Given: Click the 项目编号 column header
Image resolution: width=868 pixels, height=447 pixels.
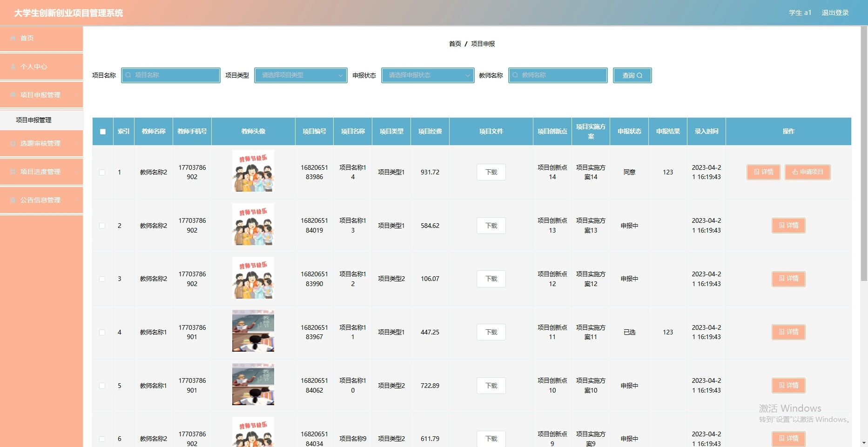Looking at the screenshot, I should pos(314,132).
